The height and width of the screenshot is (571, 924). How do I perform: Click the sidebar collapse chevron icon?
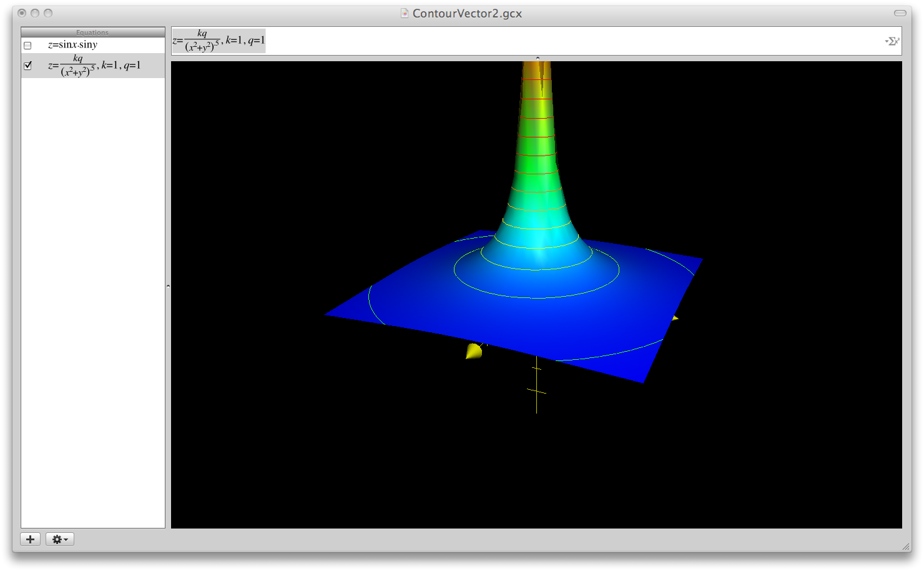coord(167,285)
